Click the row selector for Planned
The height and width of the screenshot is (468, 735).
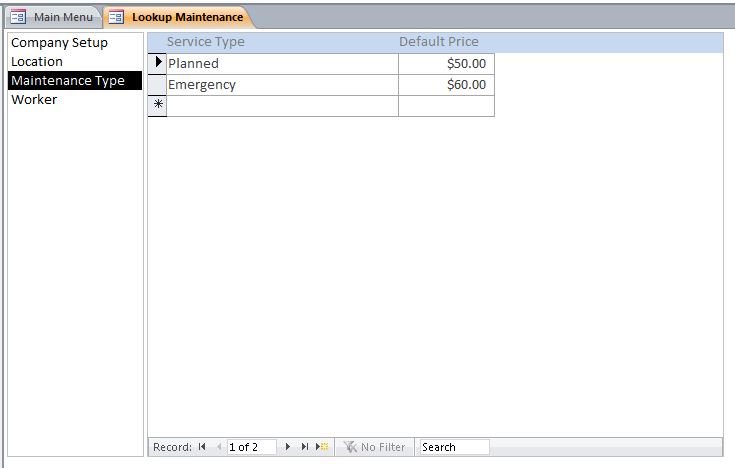click(x=157, y=64)
